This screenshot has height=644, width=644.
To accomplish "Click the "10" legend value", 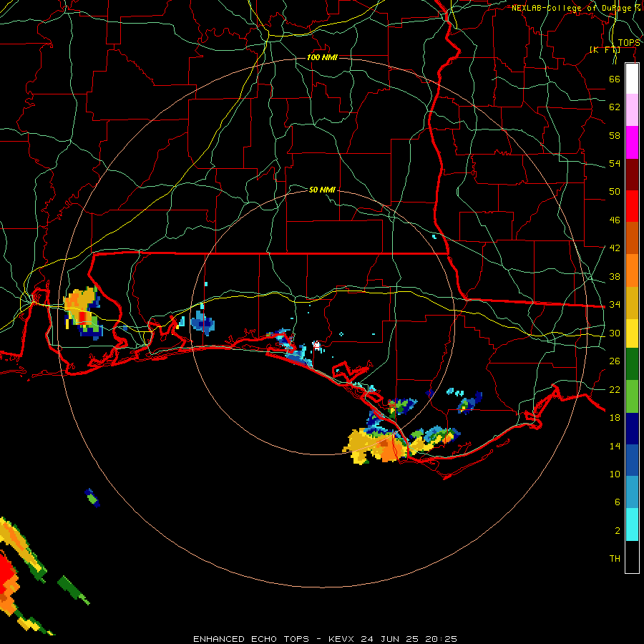I will click(x=615, y=474).
